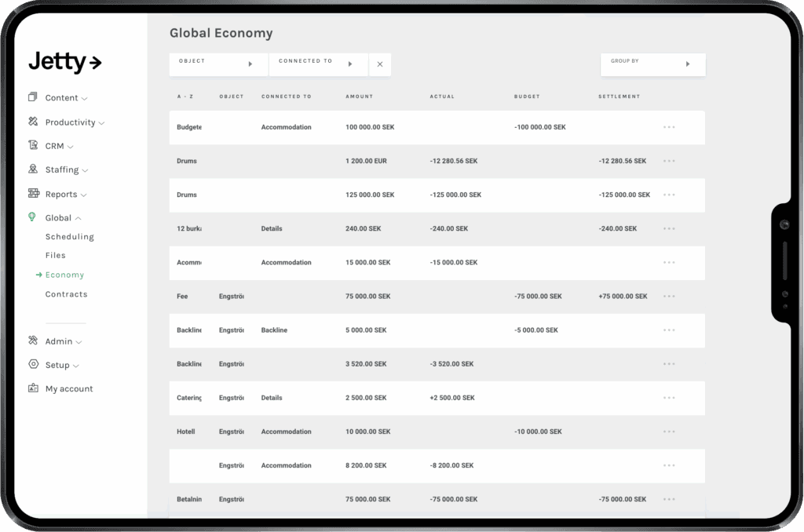Open the Contracts page

tap(66, 293)
